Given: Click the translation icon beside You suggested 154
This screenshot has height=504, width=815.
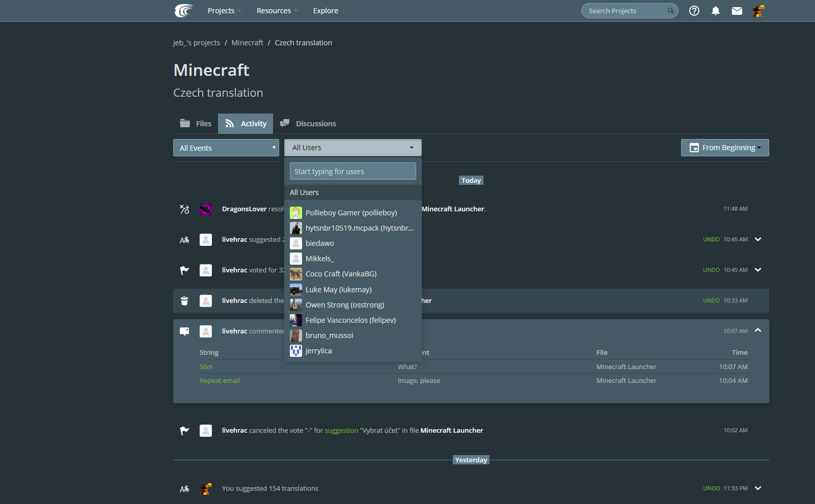Looking at the screenshot, I should (x=184, y=489).
